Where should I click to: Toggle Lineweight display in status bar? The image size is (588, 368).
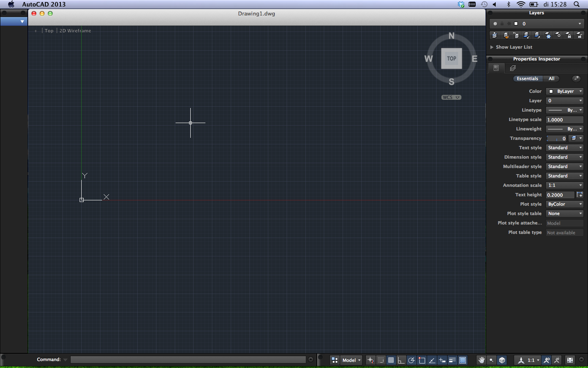452,360
